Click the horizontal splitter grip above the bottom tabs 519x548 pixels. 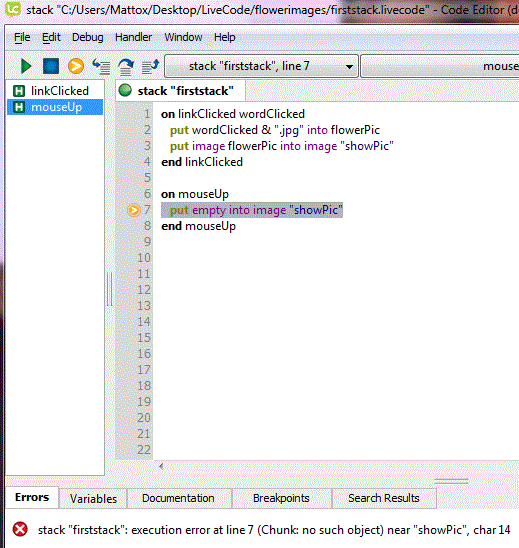coord(451,481)
